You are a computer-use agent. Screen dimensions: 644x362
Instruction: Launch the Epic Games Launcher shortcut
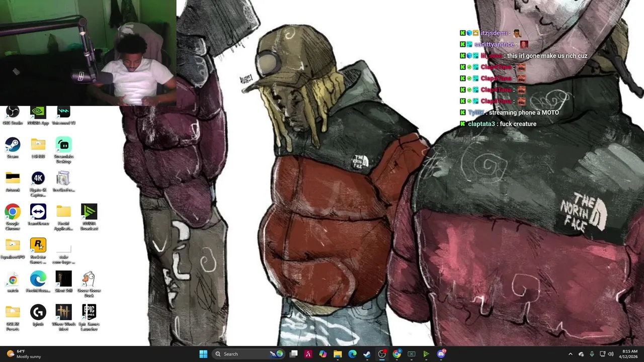pos(89,318)
